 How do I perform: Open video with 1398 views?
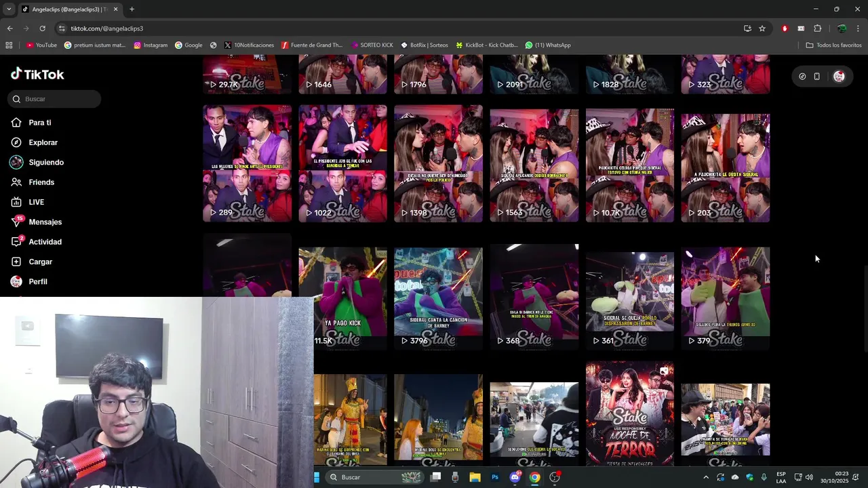point(439,163)
